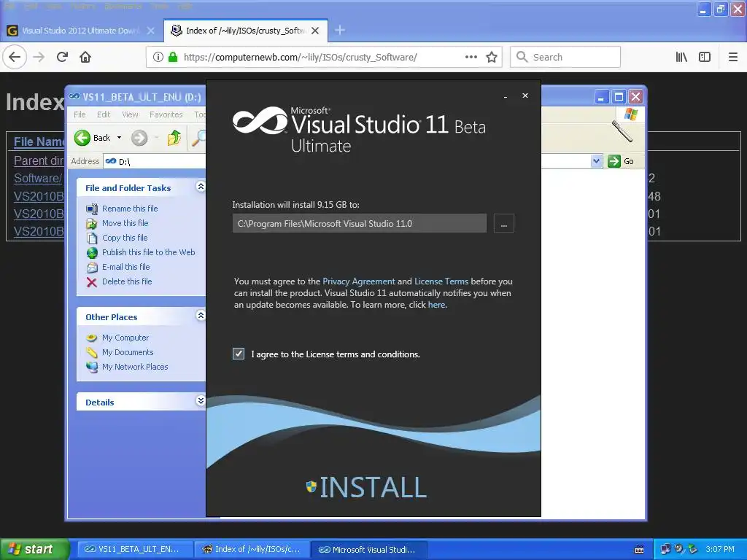Open the page actions three-dot menu
The width and height of the screenshot is (747, 560).
pyautogui.click(x=471, y=57)
